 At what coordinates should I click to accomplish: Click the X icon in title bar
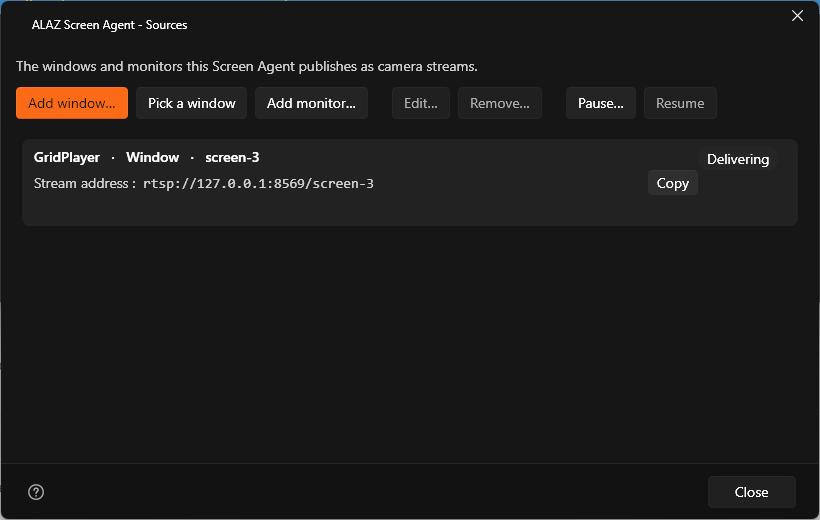coord(797,16)
